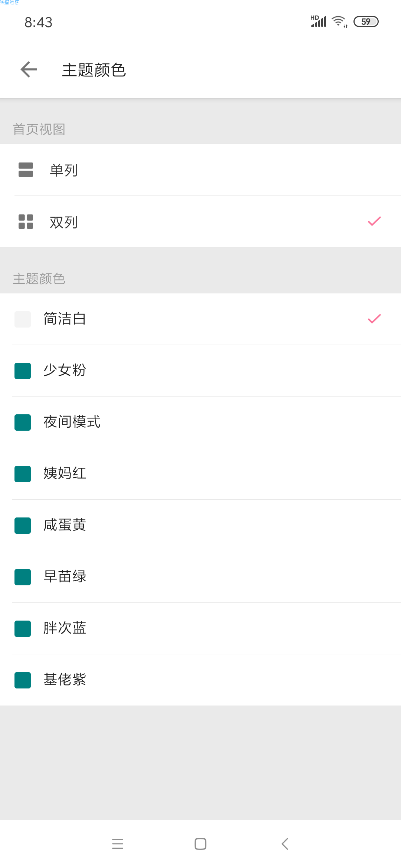Pick the color swatch next to 早苗绿
This screenshot has width=401, height=868.
(x=23, y=577)
